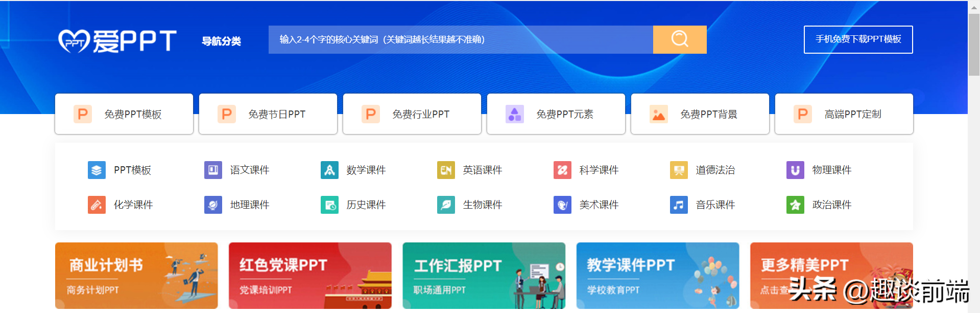Open the 导航分类 navigation menu
980x313 pixels.
(x=221, y=41)
